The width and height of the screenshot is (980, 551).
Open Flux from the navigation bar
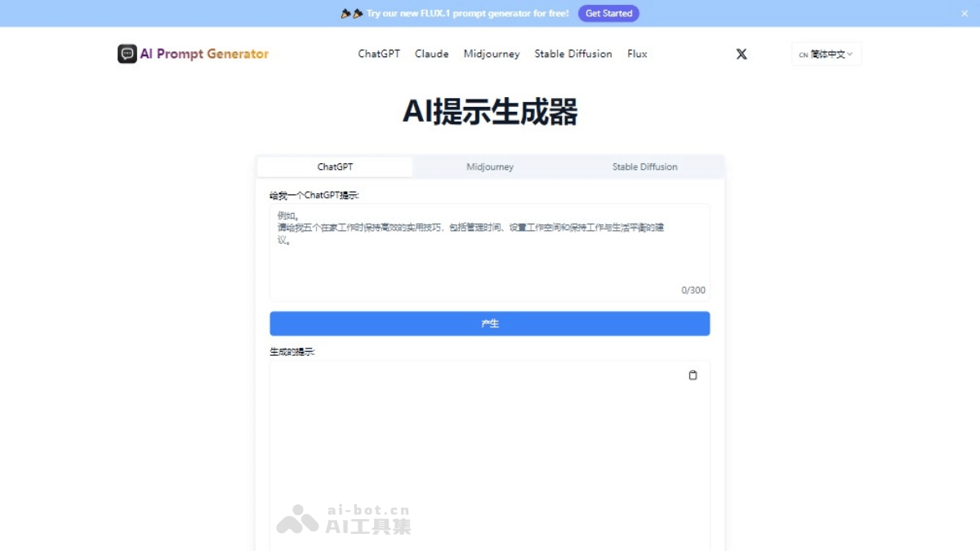pos(637,54)
